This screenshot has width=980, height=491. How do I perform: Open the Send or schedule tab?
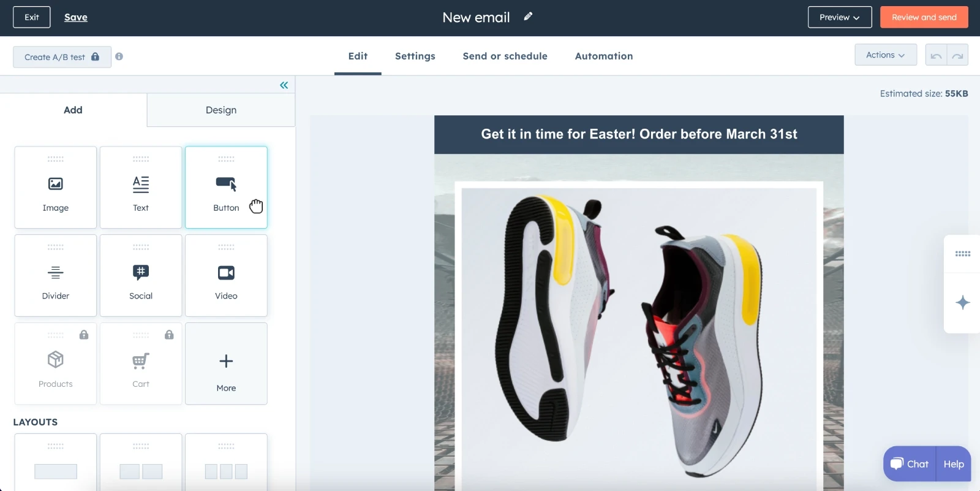click(x=505, y=56)
